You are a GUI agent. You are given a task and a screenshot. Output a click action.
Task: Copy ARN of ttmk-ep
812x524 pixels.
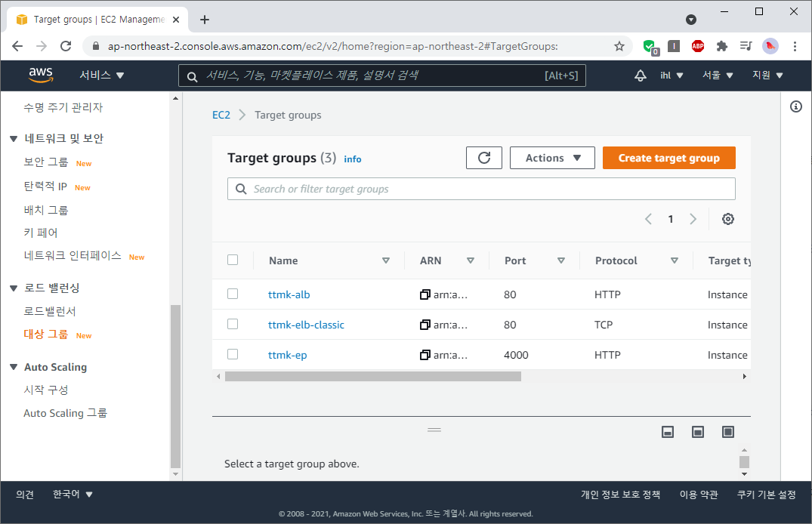coord(425,355)
